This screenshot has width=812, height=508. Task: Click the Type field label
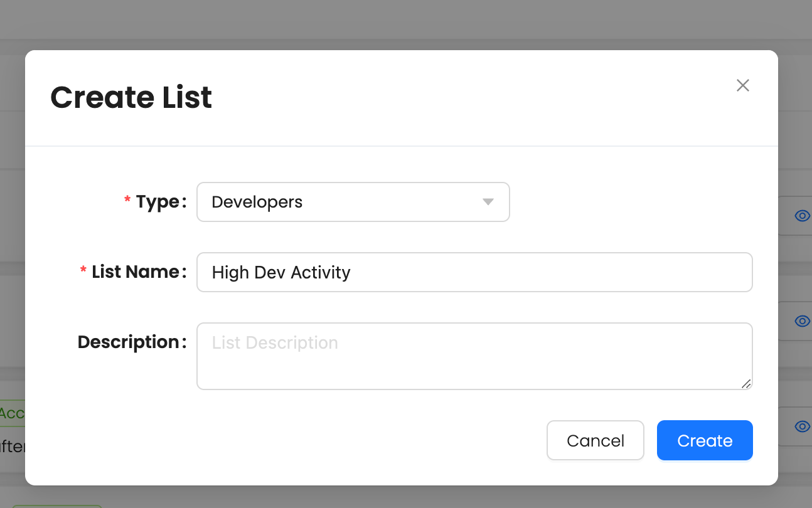pos(158,202)
